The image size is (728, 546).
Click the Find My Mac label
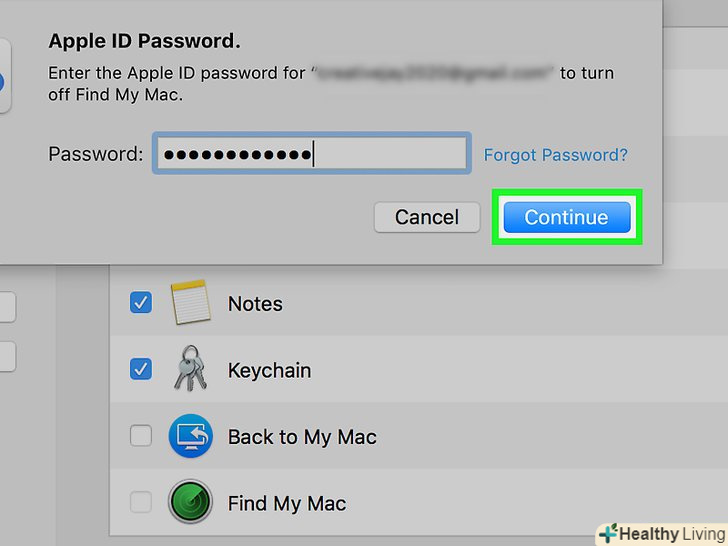[x=287, y=503]
